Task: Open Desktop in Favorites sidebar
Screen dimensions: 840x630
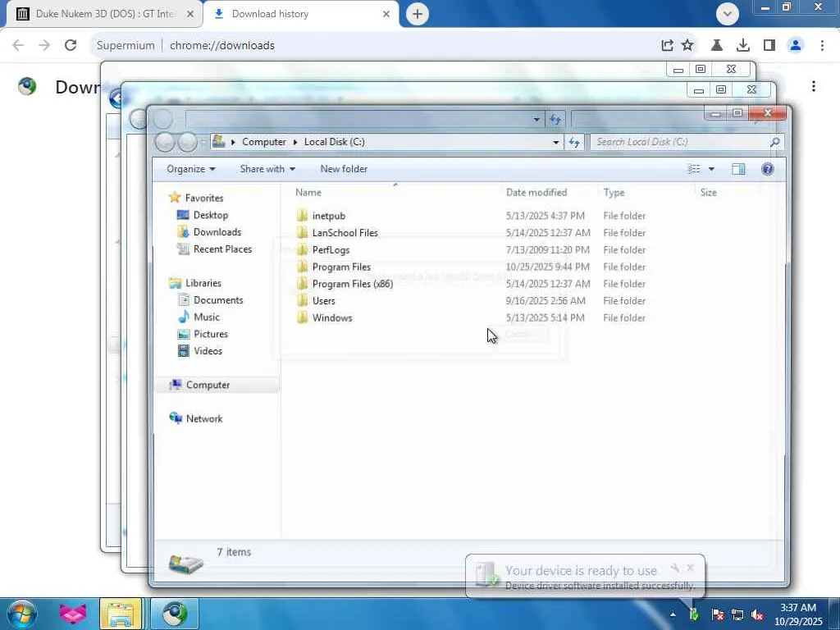Action: (211, 215)
